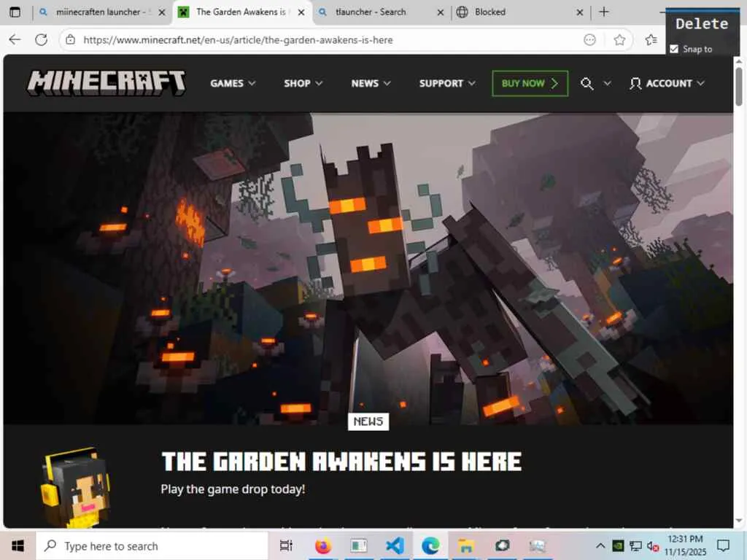Add this page to favorites
747x560 pixels.
[619, 40]
